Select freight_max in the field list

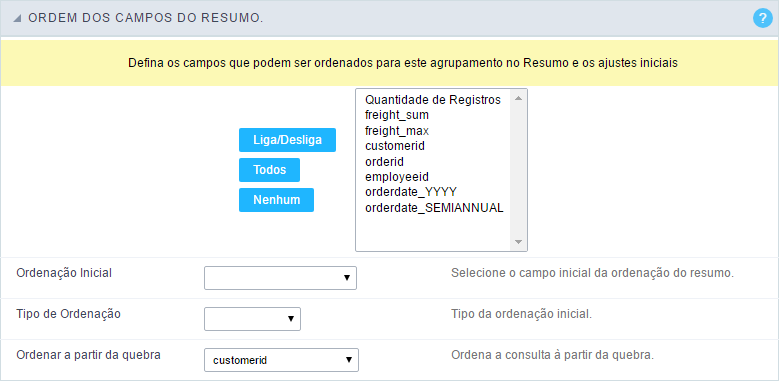pyautogui.click(x=397, y=131)
